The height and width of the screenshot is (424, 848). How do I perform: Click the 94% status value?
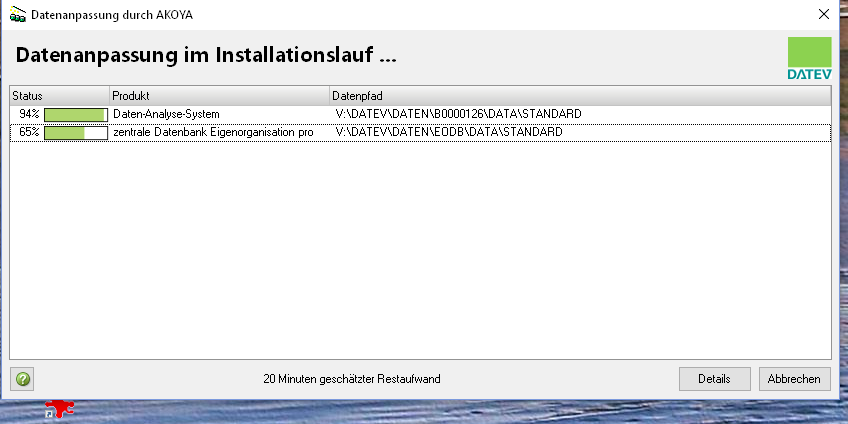(x=29, y=114)
